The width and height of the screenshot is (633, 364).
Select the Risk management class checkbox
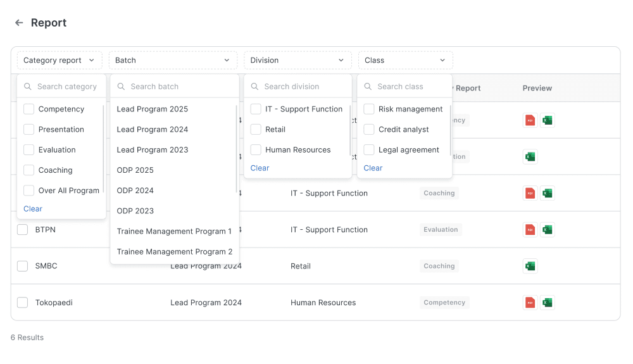(368, 109)
